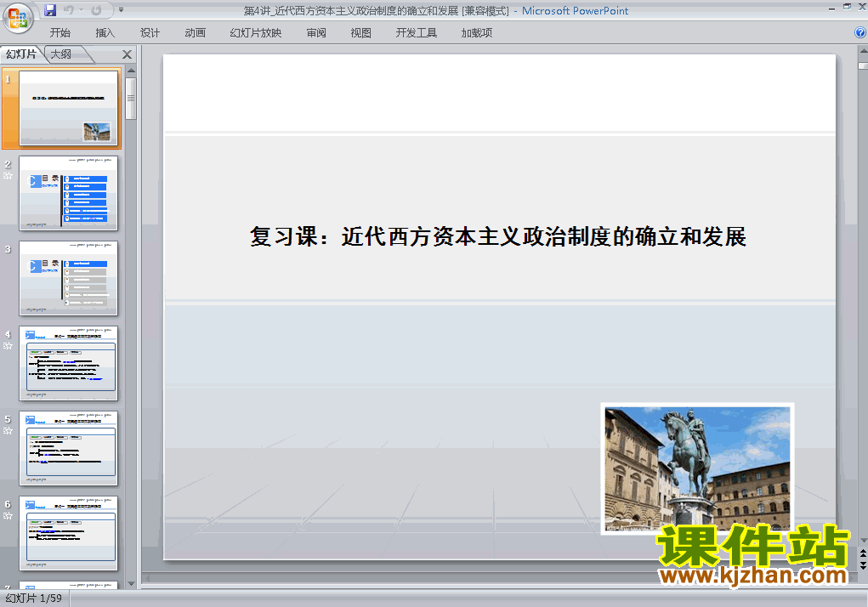Viewport: 868px width, 607px height.
Task: Open the 审阅 ribbon tab
Action: tap(316, 32)
